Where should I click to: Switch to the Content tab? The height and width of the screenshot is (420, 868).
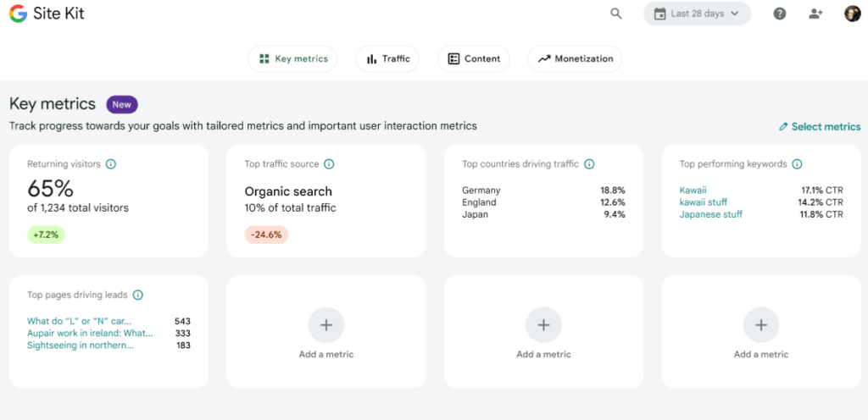tap(473, 59)
